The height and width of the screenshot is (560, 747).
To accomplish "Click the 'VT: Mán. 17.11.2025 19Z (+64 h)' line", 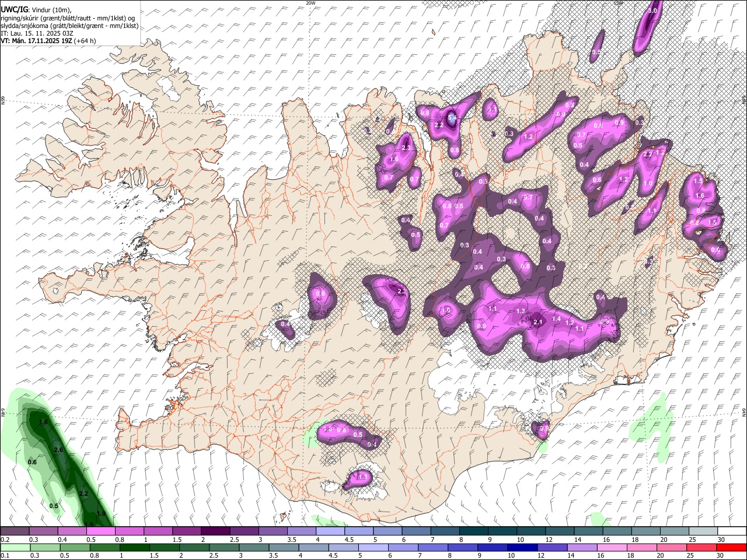I will 48,41.
